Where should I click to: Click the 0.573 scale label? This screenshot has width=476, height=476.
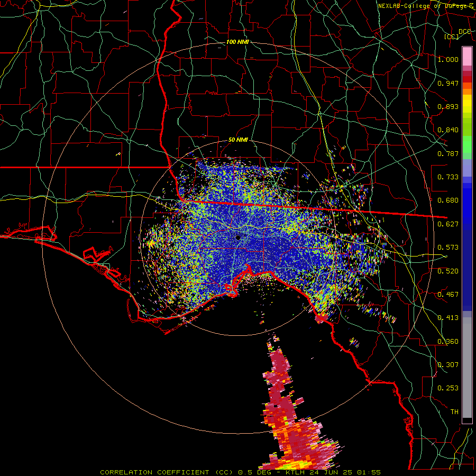coord(448,248)
